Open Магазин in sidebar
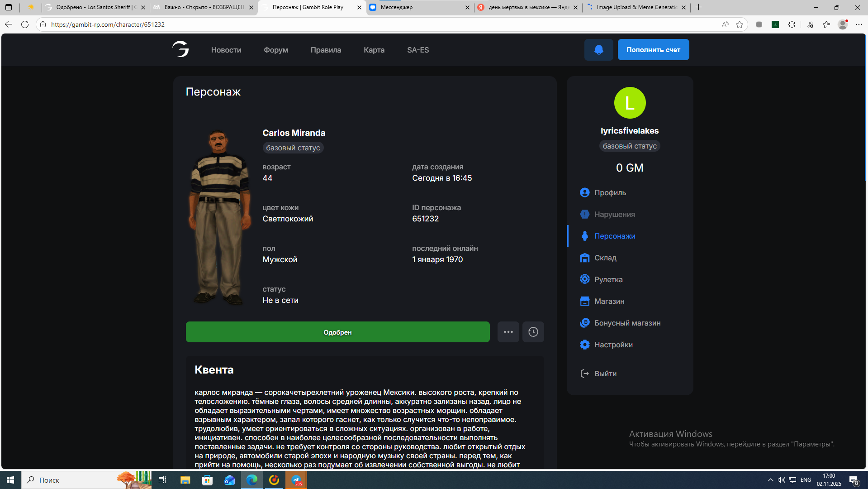The height and width of the screenshot is (489, 868). (609, 301)
